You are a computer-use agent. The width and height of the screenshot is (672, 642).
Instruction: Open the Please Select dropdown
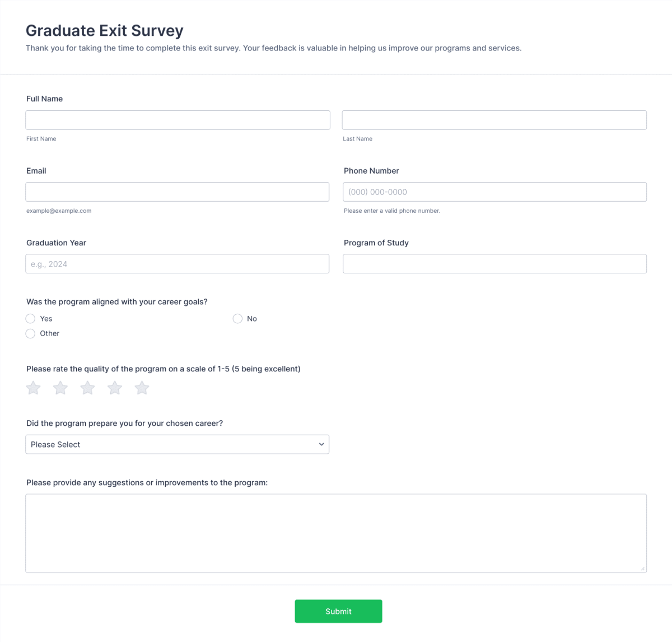(177, 444)
